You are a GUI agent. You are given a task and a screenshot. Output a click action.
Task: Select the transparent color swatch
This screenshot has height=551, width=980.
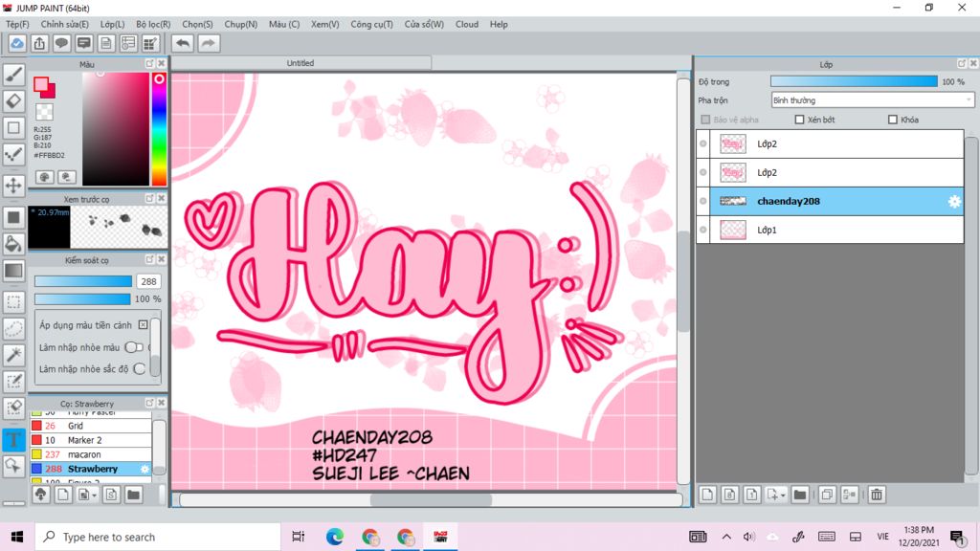coord(44,113)
